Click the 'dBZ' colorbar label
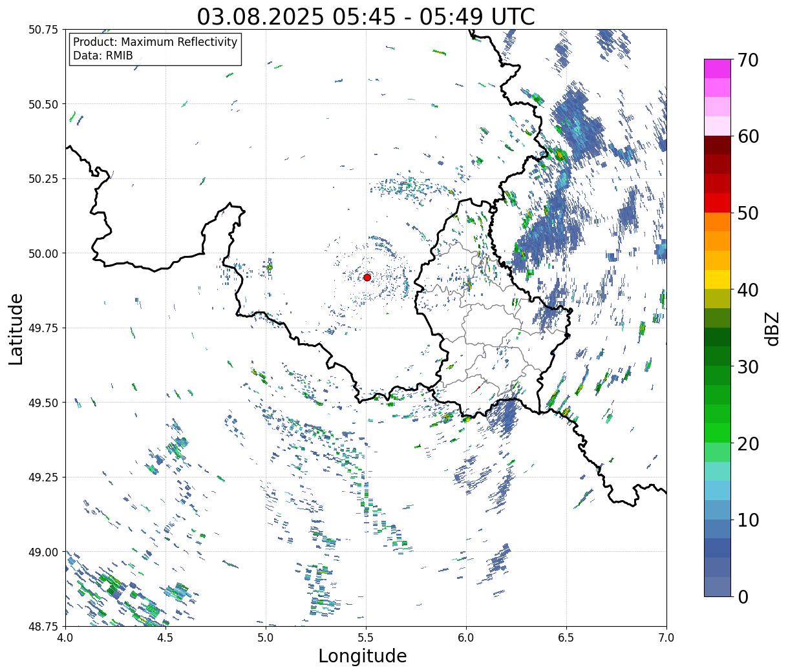788x672 pixels. click(772, 328)
